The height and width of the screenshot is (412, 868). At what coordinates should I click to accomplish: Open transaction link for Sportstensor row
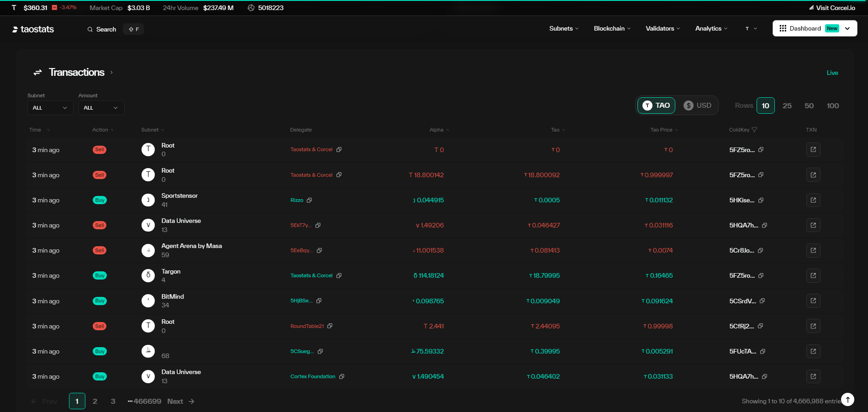click(x=813, y=200)
